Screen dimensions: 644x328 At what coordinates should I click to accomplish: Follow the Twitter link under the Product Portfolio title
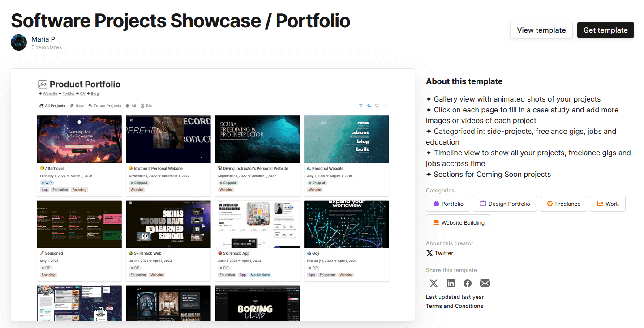coord(69,94)
